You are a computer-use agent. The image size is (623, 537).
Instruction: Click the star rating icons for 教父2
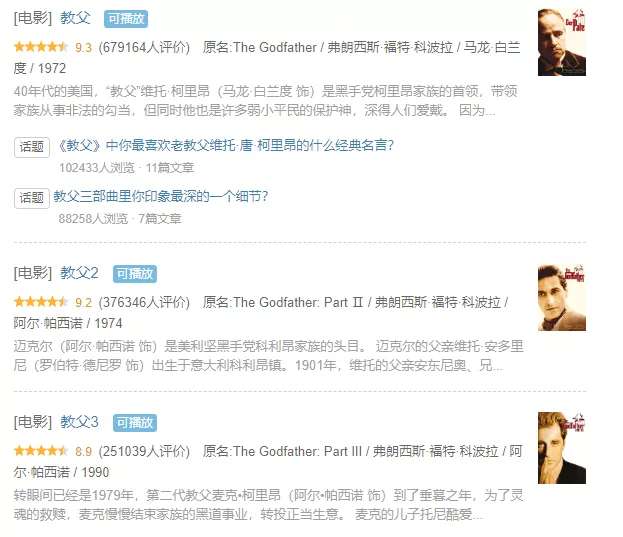click(41, 302)
